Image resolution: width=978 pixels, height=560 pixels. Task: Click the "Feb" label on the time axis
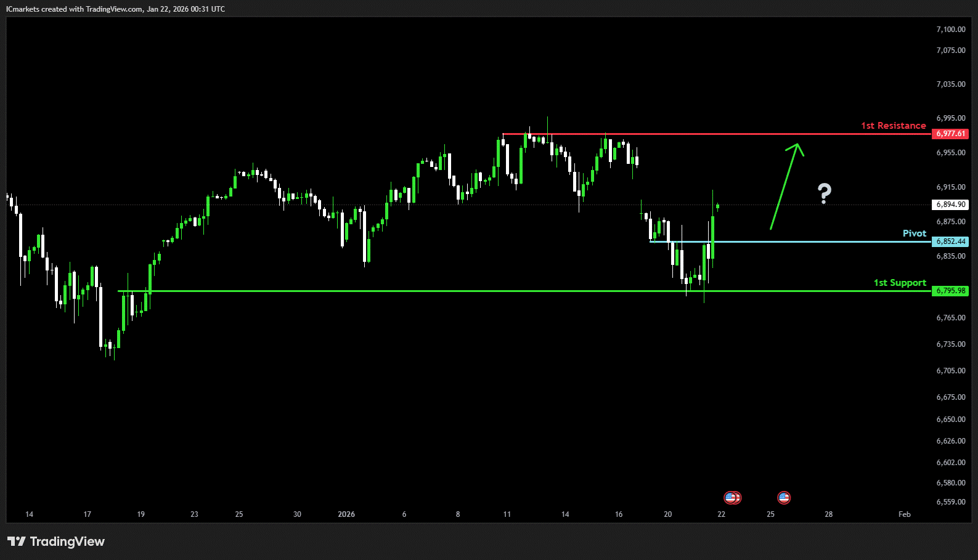tap(904, 514)
